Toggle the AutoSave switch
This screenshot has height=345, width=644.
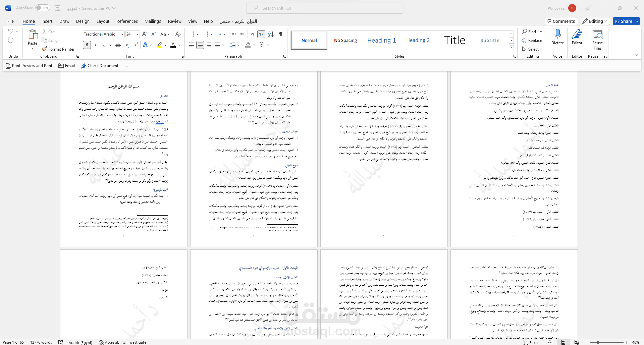43,8
